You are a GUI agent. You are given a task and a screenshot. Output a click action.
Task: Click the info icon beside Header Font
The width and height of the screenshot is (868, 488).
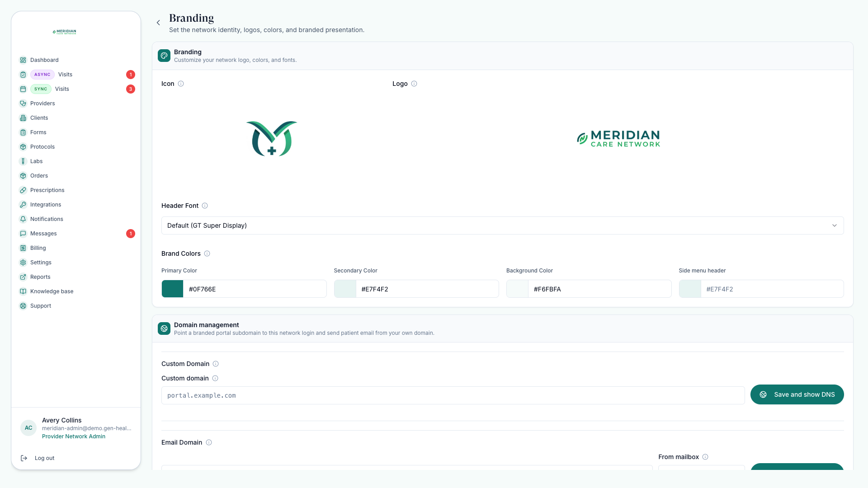[205, 206]
